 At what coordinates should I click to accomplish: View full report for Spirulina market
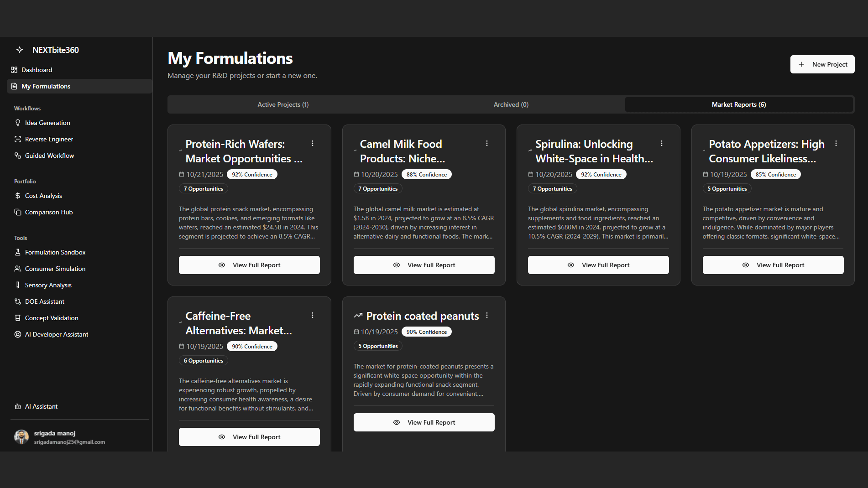[x=598, y=265]
